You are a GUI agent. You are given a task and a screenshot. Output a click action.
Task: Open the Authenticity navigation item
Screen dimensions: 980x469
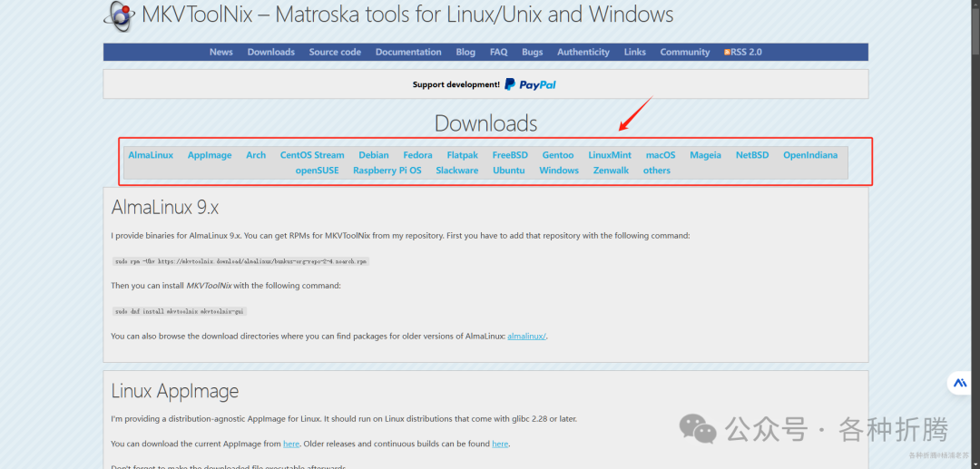tap(583, 52)
